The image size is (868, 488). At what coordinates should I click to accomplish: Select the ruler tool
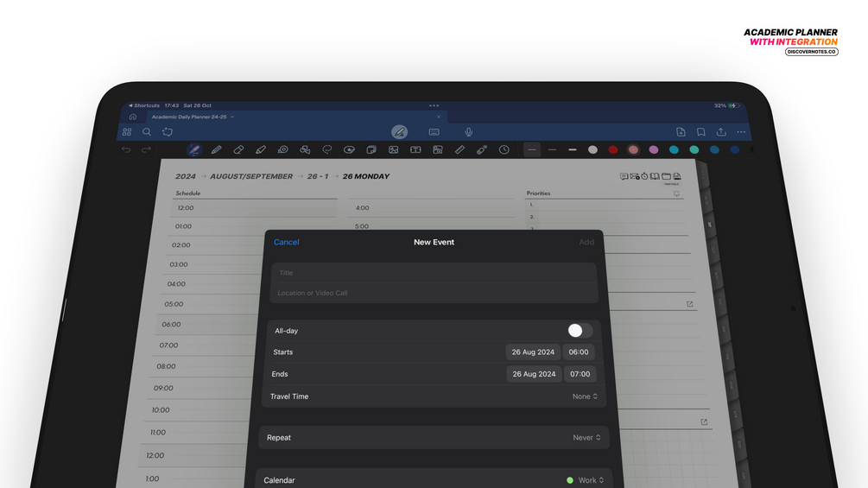coord(460,149)
